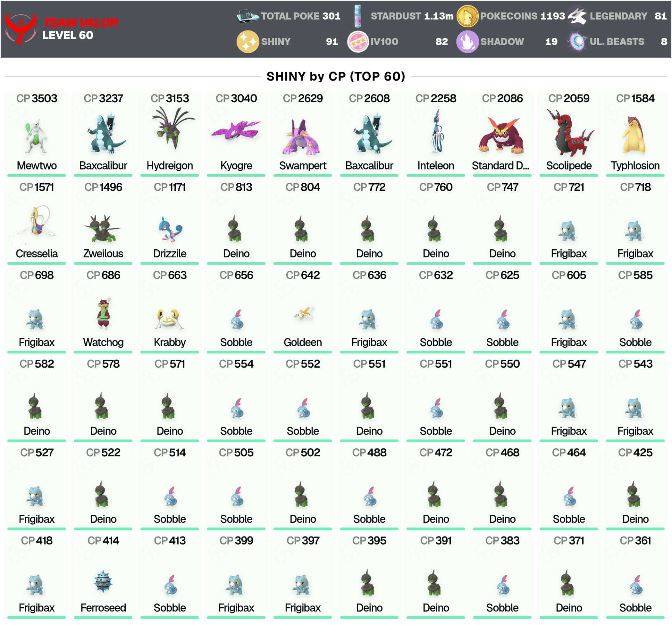Select the Ferroseed sprite
This screenshot has width=672, height=625.
103,581
